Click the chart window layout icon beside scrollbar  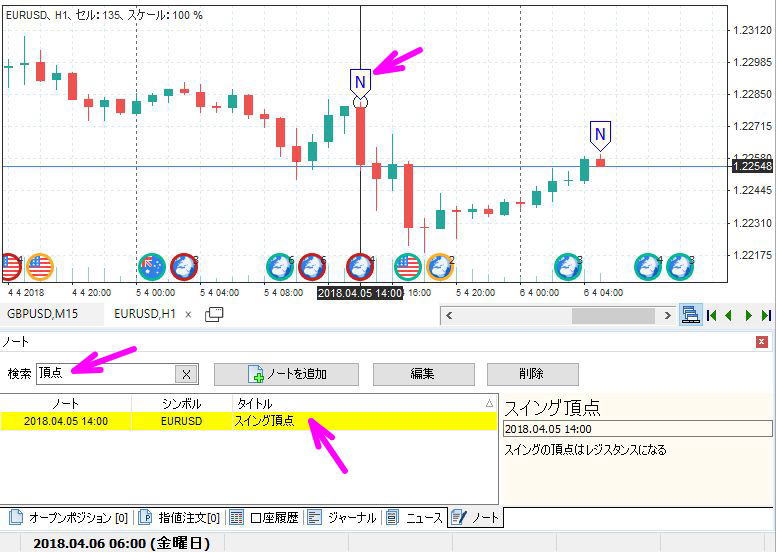click(x=690, y=315)
